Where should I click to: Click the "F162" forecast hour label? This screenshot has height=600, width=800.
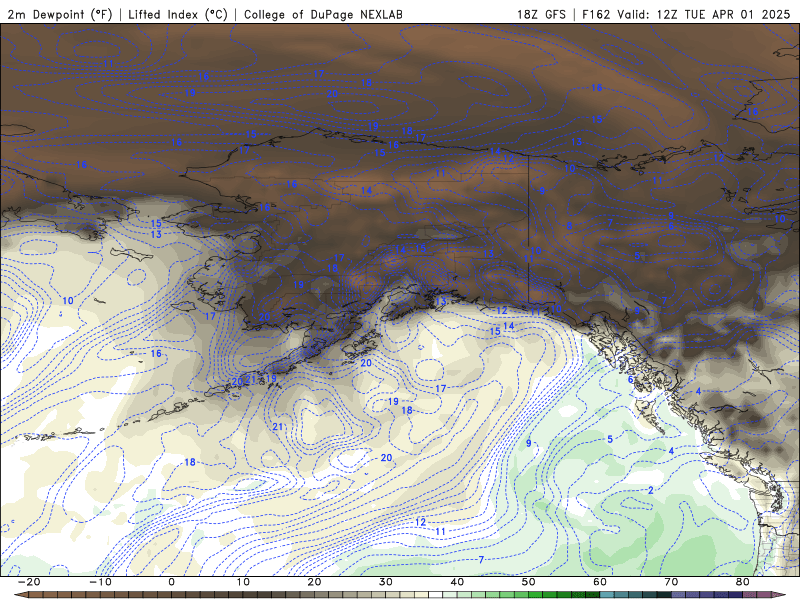pyautogui.click(x=596, y=14)
